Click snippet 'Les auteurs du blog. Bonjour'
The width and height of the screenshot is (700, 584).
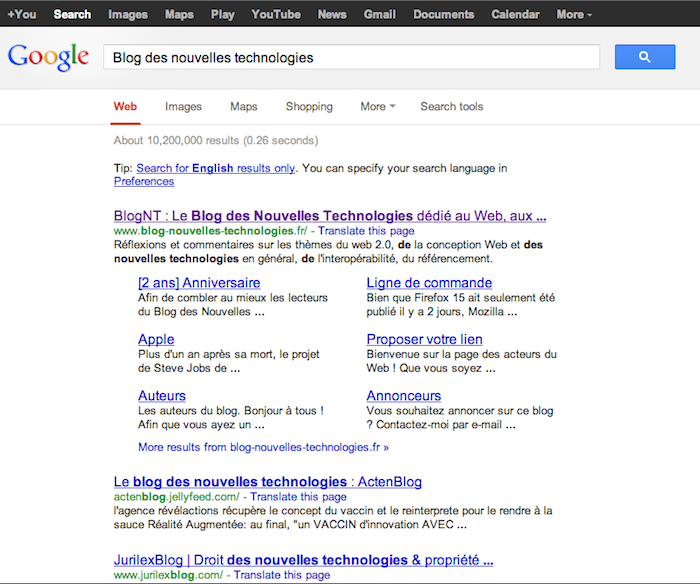click(231, 417)
